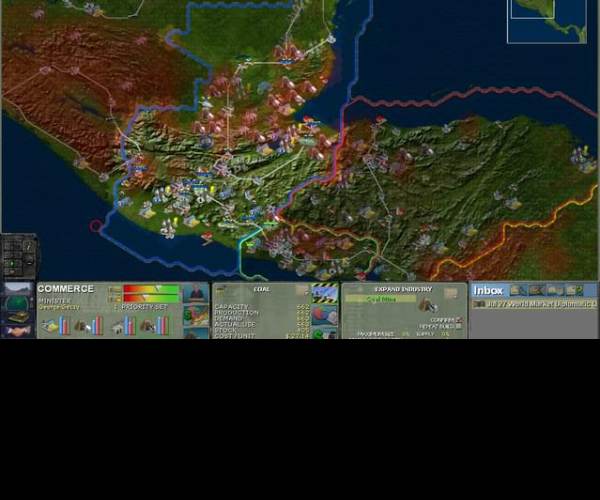Click the red circle marker on the sea border
The image size is (600, 500).
[96, 226]
